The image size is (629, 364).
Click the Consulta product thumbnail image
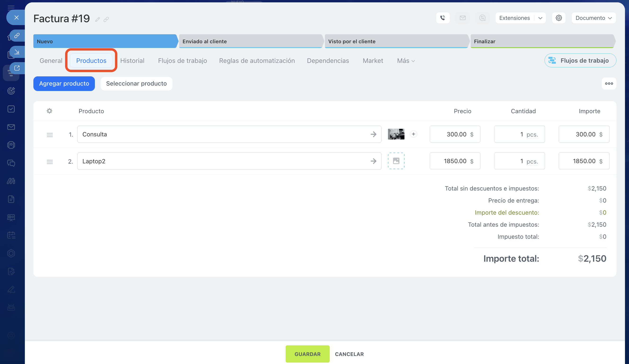[396, 134]
